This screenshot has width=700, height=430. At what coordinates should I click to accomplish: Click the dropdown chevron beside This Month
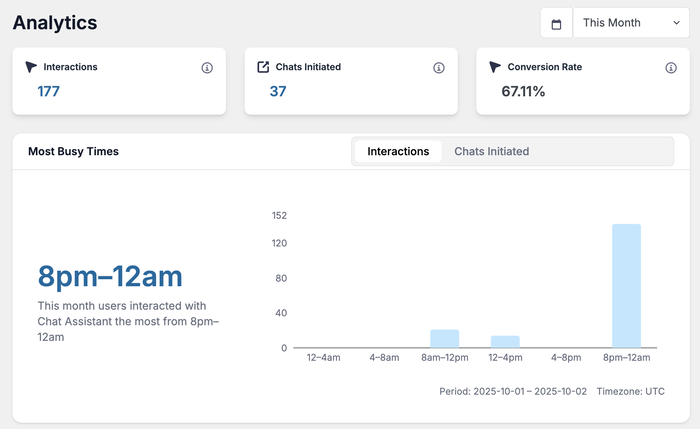[676, 23]
